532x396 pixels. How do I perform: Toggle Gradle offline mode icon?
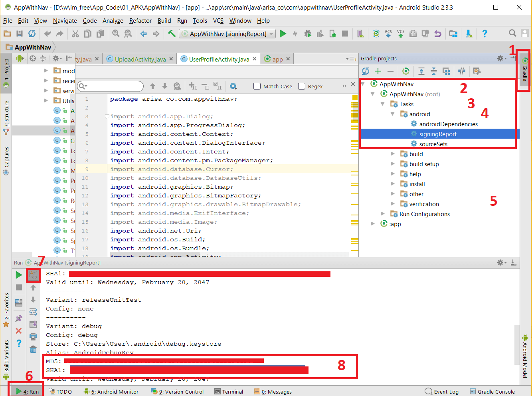pos(462,71)
